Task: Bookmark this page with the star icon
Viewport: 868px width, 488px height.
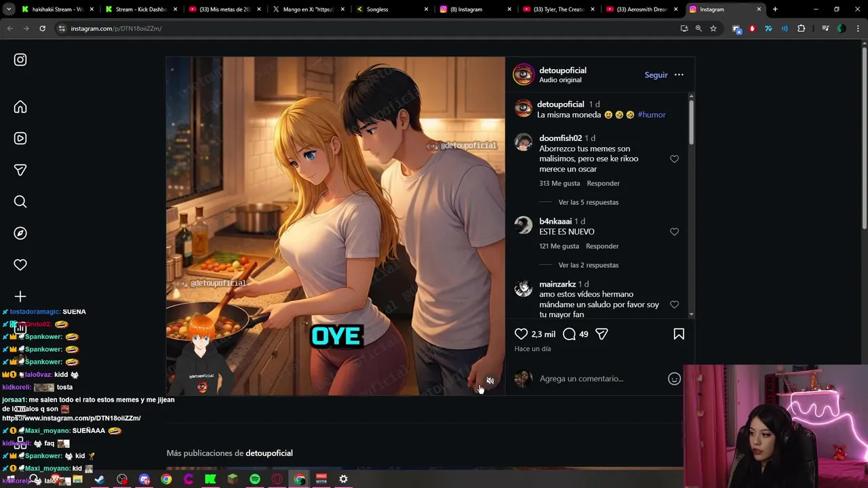Action: (x=713, y=28)
